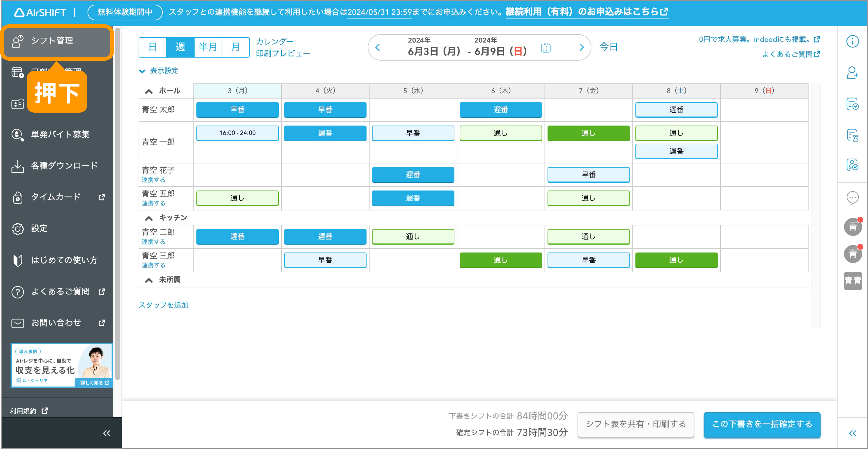The image size is (868, 449).
Task: Click 連携する under 青空 五郎
Action: tap(153, 204)
